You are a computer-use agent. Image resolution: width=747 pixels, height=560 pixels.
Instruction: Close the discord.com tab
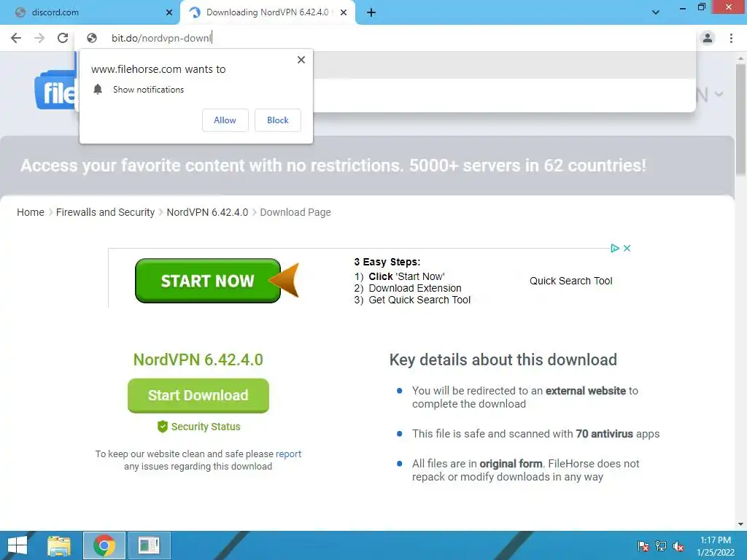(x=169, y=12)
